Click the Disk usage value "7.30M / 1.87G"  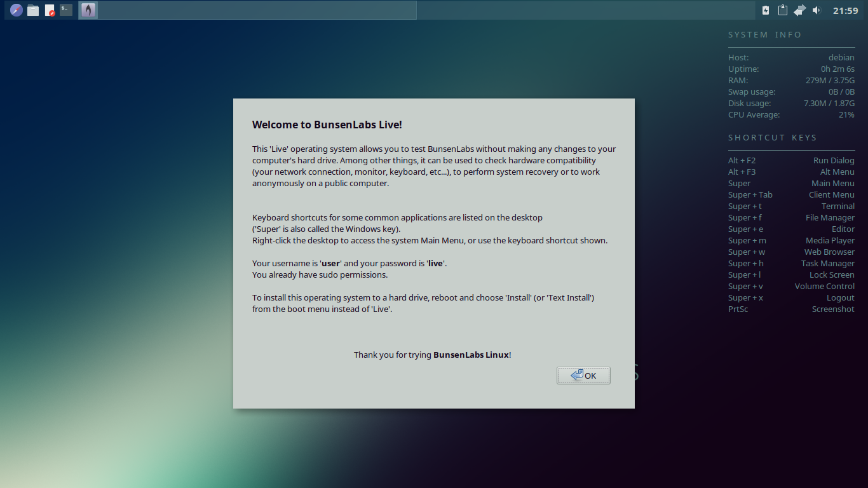click(829, 104)
